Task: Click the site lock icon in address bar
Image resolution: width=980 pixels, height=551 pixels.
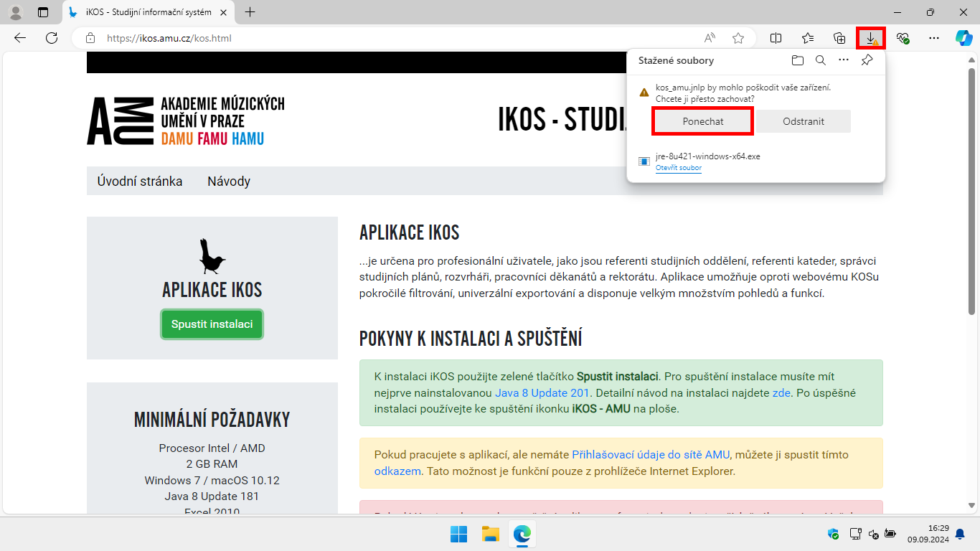Action: click(90, 38)
